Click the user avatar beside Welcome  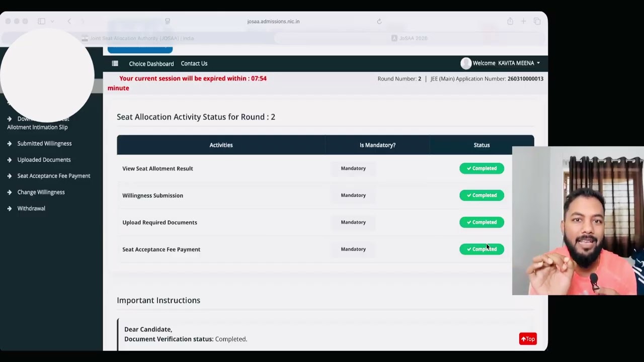click(x=466, y=63)
